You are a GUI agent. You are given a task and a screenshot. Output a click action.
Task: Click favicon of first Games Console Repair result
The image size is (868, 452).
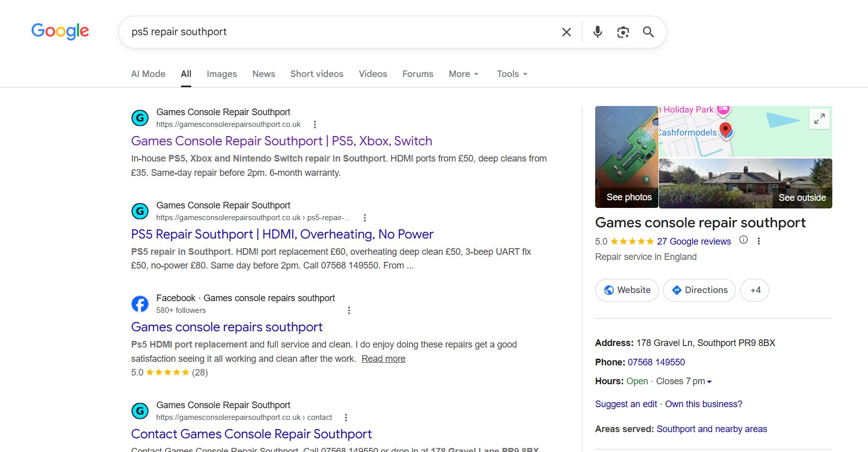click(140, 118)
